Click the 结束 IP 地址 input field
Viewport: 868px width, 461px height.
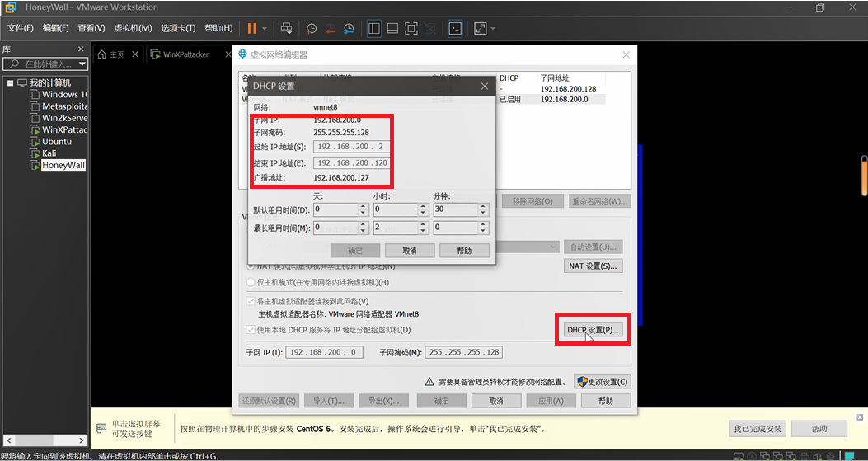352,163
